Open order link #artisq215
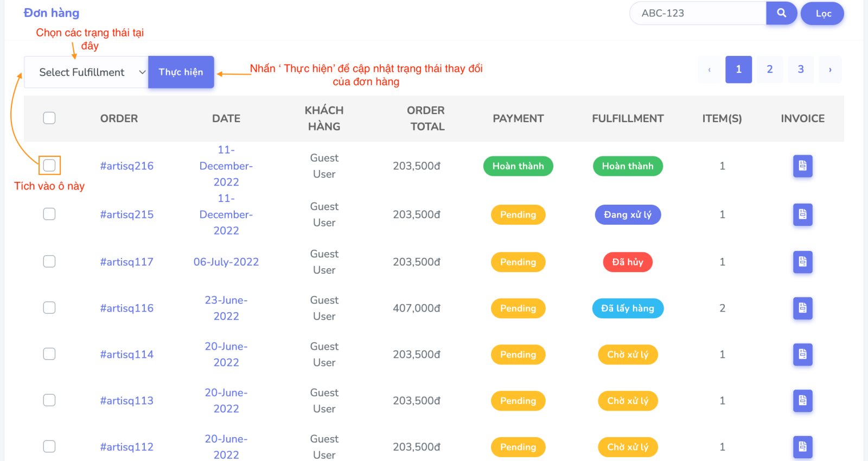The image size is (868, 461). pos(126,214)
